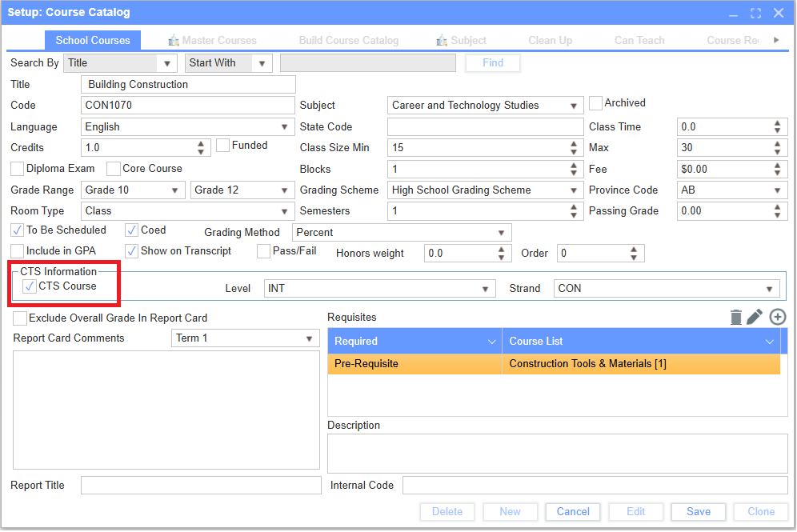
Task: Click the Edit button
Action: [x=636, y=512]
